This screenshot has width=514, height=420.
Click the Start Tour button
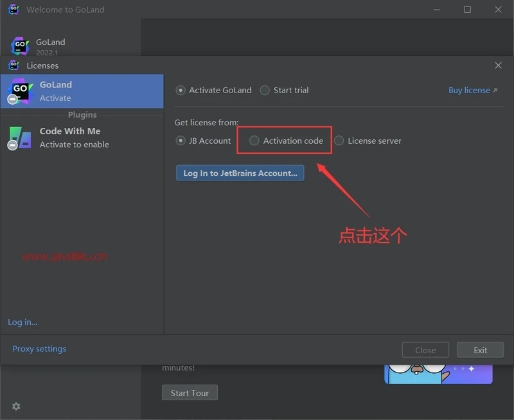tap(190, 392)
